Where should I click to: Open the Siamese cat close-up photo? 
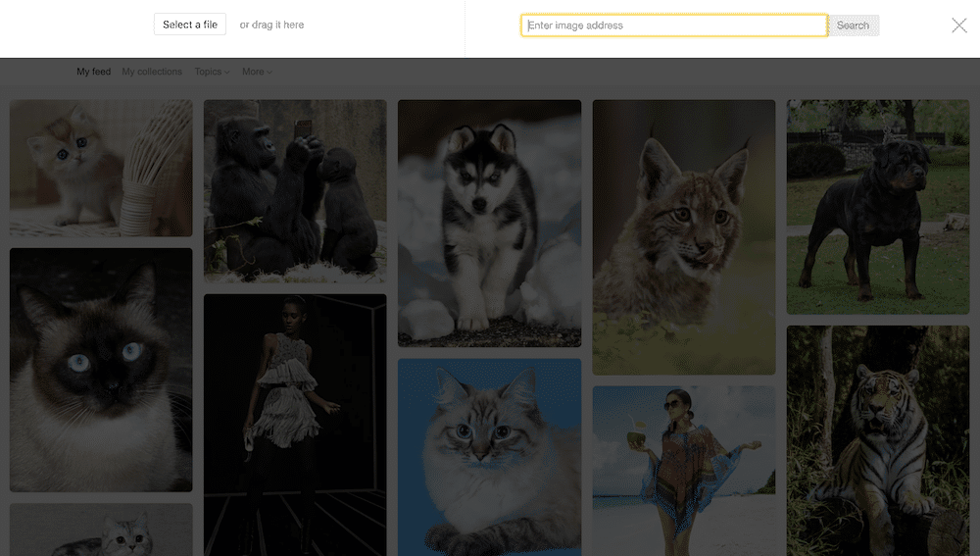pos(101,370)
